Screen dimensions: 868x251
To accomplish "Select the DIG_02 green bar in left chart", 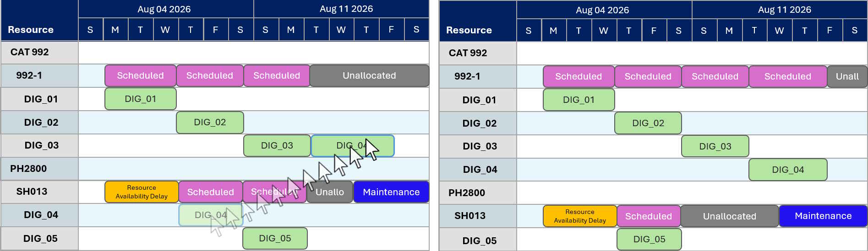I will (210, 123).
